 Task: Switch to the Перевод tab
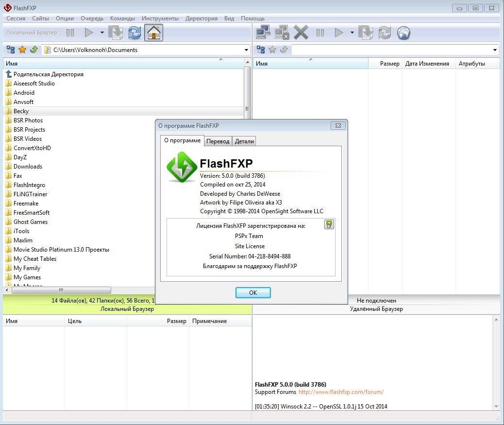218,141
